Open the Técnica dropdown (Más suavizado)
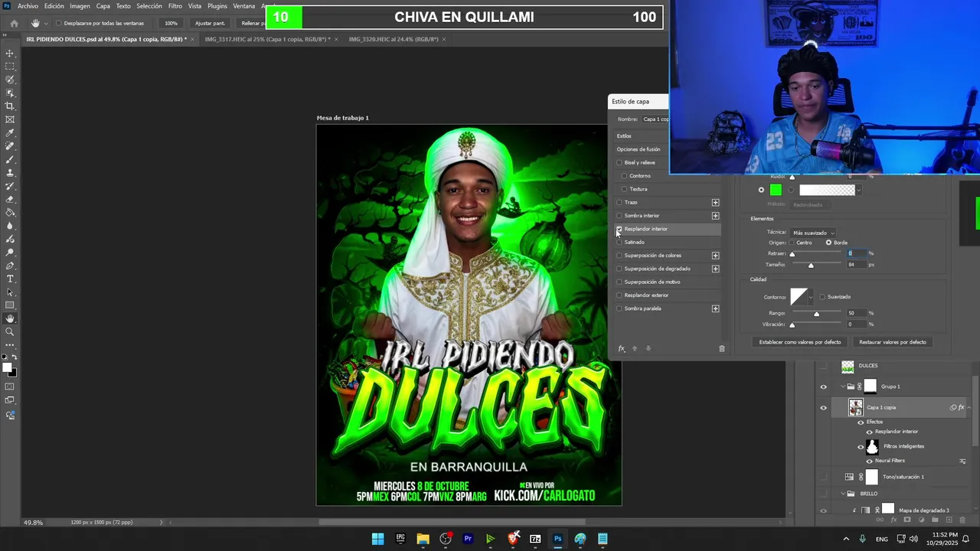The height and width of the screenshot is (551, 980). pyautogui.click(x=813, y=233)
